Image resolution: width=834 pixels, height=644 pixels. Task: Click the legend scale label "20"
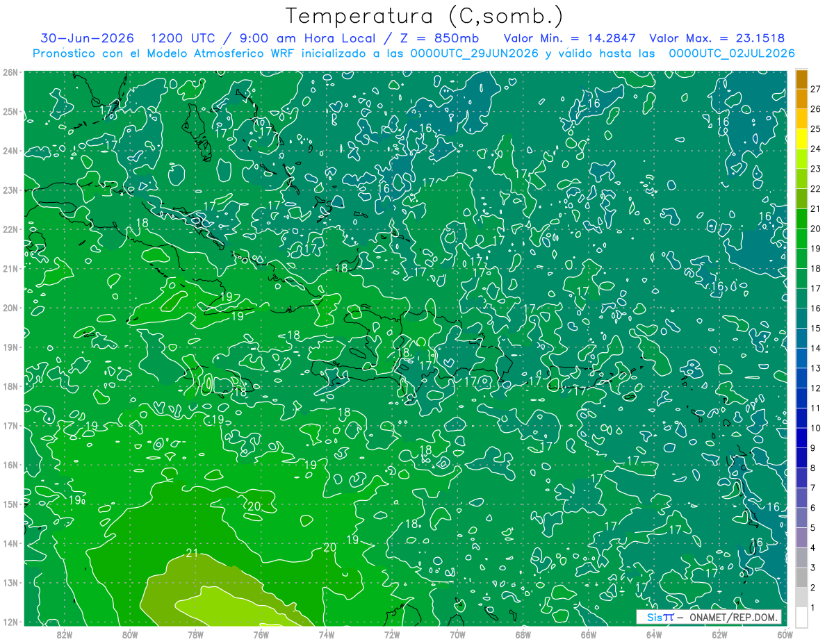(x=816, y=229)
